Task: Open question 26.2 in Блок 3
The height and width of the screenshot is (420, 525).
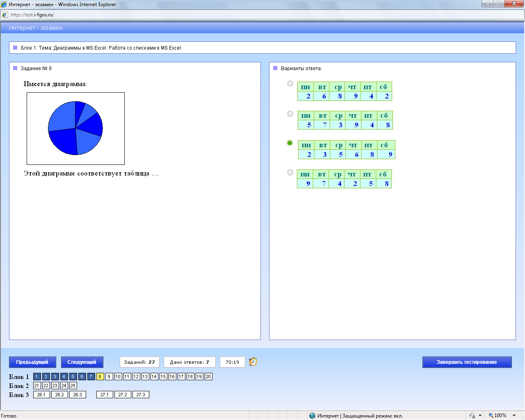Action: pos(59,395)
